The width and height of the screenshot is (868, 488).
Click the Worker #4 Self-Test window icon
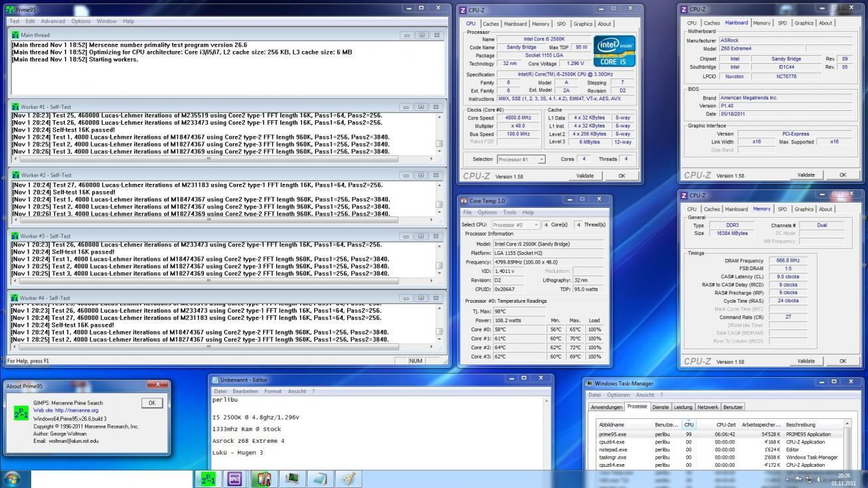[15, 298]
